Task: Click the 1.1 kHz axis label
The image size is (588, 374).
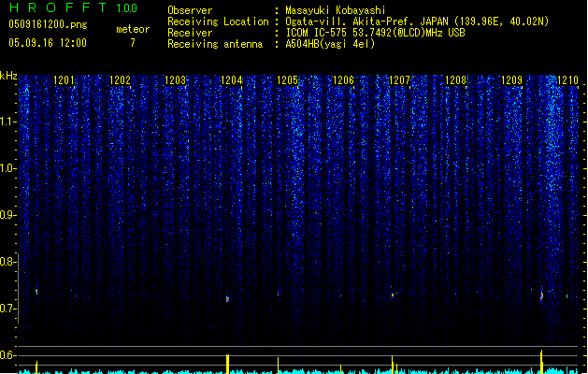Action: click(x=7, y=122)
